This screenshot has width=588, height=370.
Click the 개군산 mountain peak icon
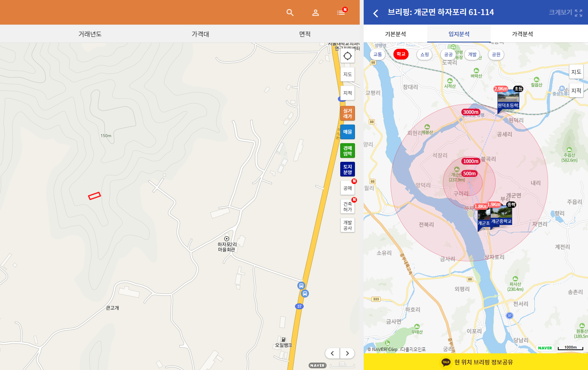[457, 169]
